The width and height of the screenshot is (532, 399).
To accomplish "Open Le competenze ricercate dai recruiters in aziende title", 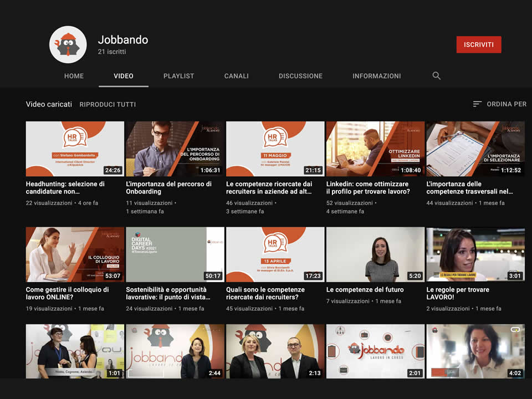I will pyautogui.click(x=269, y=188).
